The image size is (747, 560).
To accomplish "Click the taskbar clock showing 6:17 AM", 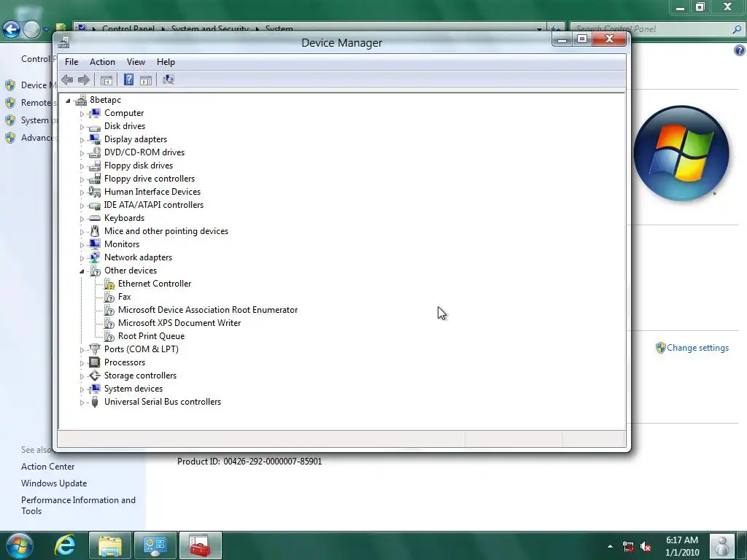I will (682, 546).
